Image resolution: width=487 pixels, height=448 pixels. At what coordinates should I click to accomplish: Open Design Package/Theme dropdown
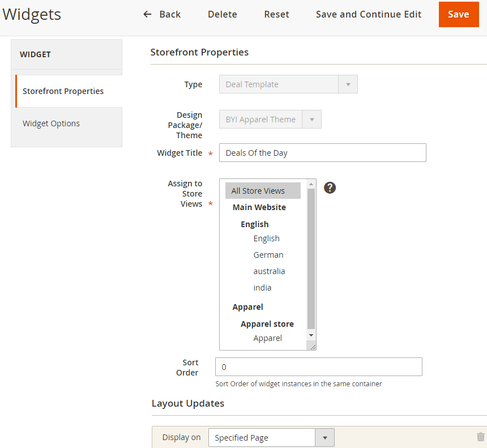tap(270, 120)
